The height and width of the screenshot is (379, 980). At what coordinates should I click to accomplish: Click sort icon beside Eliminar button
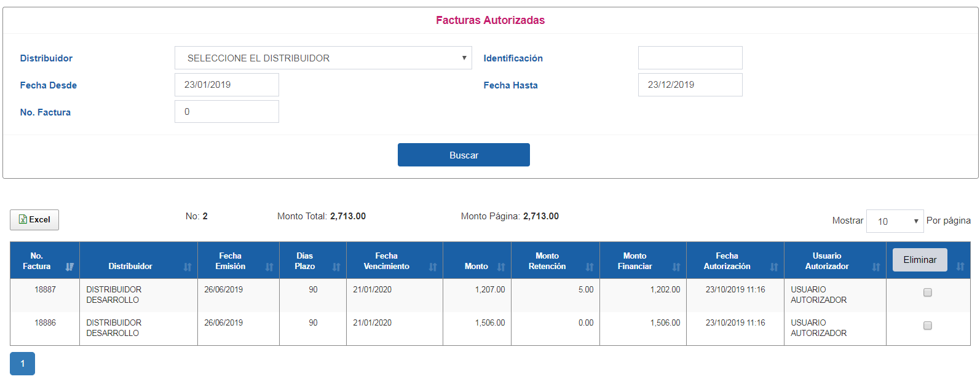[x=960, y=267]
